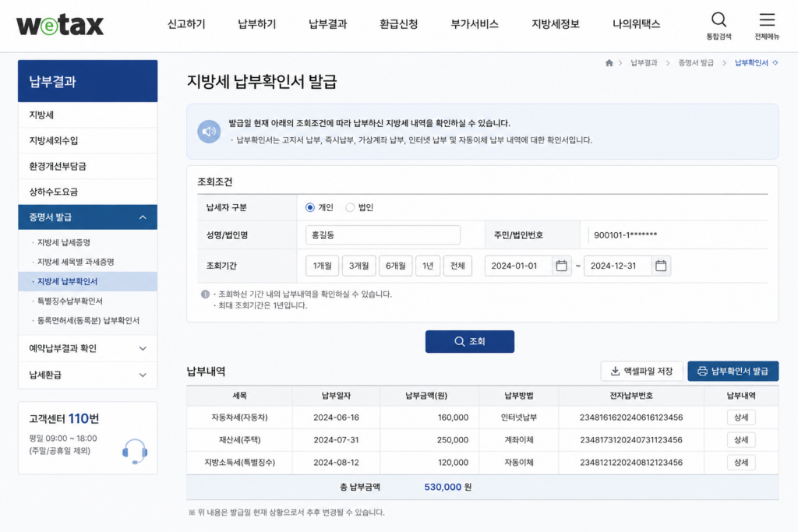Set period to 전체

pyautogui.click(x=457, y=266)
